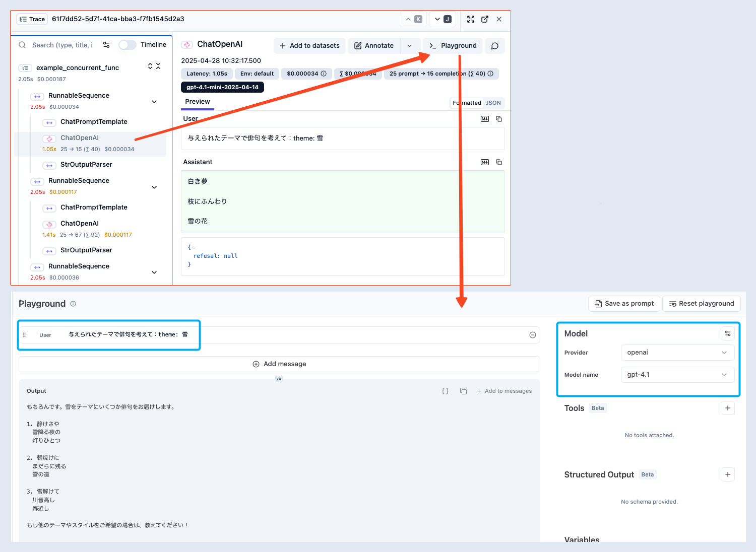Viewport: 756px width, 552px height.
Task: Toggle the Timeline switch
Action: point(128,45)
